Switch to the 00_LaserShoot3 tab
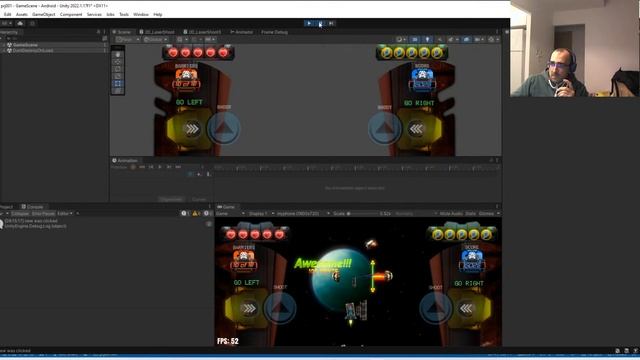This screenshot has width=640, height=360. [202, 32]
